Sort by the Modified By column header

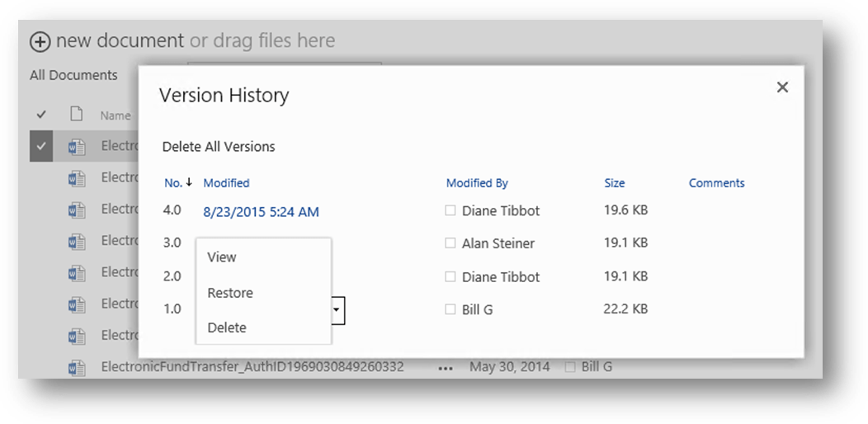[x=477, y=183]
